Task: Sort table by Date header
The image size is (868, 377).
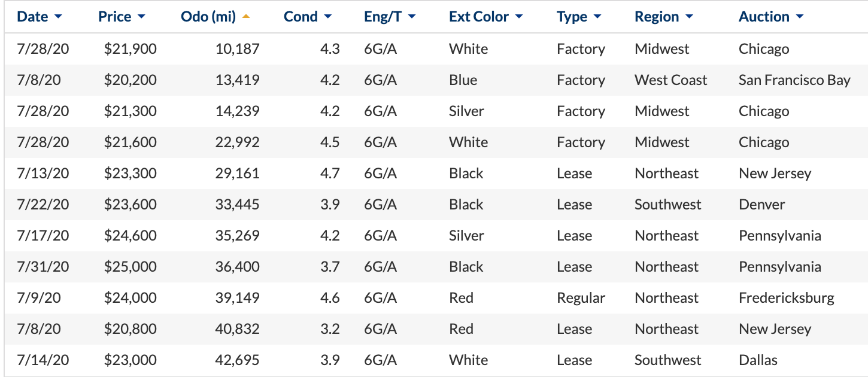Action: pyautogui.click(x=32, y=17)
